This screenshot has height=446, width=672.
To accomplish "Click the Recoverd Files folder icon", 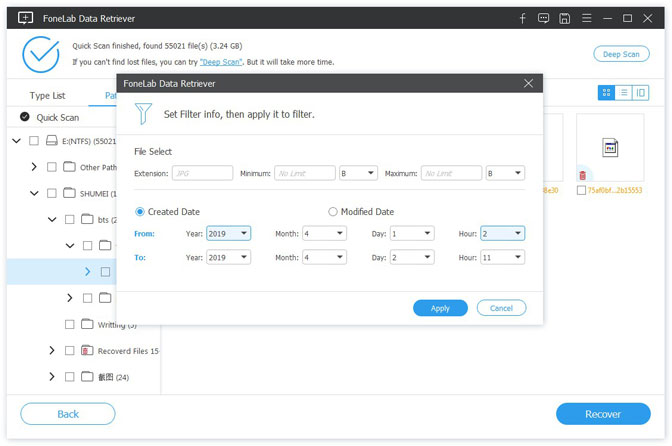I will [87, 350].
